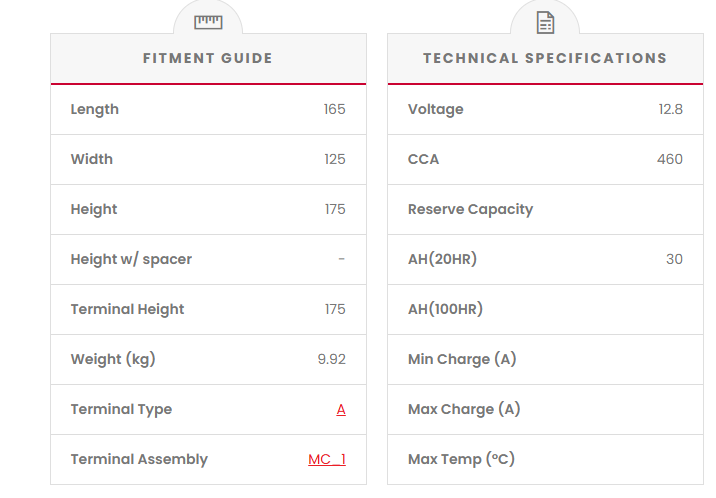
Task: Click the Min Charge (A) label
Action: click(462, 359)
